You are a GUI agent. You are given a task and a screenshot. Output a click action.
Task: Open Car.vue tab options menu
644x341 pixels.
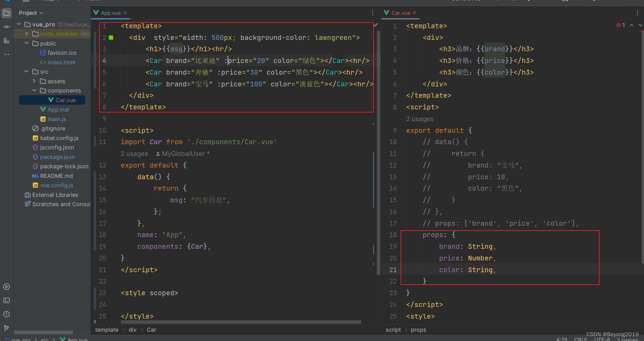pyautogui.click(x=637, y=13)
